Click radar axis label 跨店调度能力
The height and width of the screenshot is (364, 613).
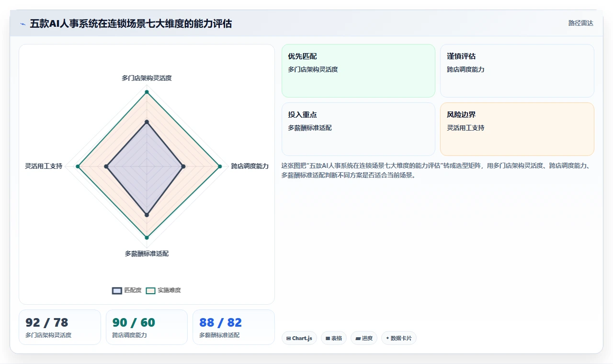click(250, 166)
